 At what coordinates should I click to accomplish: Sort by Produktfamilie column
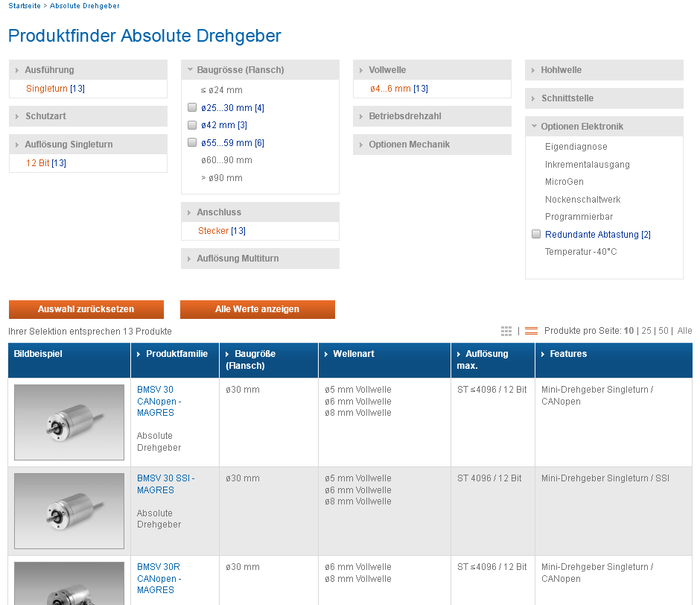176,353
